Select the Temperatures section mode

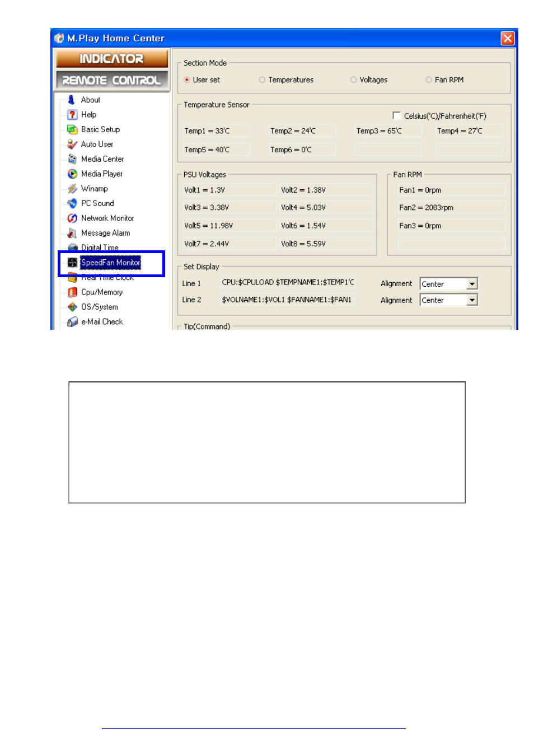click(262, 80)
